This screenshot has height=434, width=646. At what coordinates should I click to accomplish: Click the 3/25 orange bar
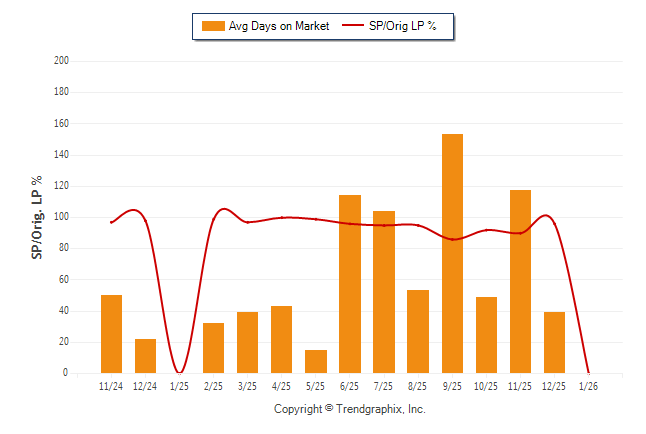(x=247, y=342)
